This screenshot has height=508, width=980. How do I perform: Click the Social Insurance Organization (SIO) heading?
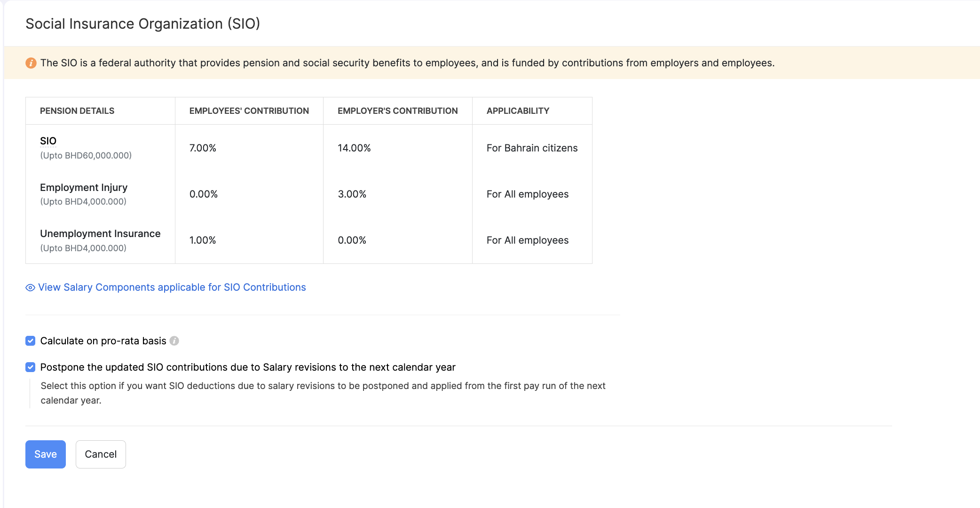point(142,24)
